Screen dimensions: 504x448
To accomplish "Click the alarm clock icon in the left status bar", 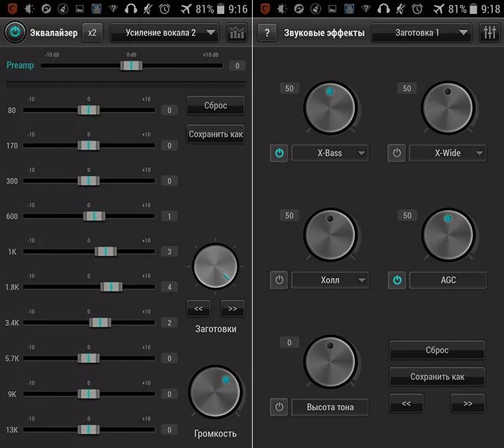I will pyautogui.click(x=164, y=8).
